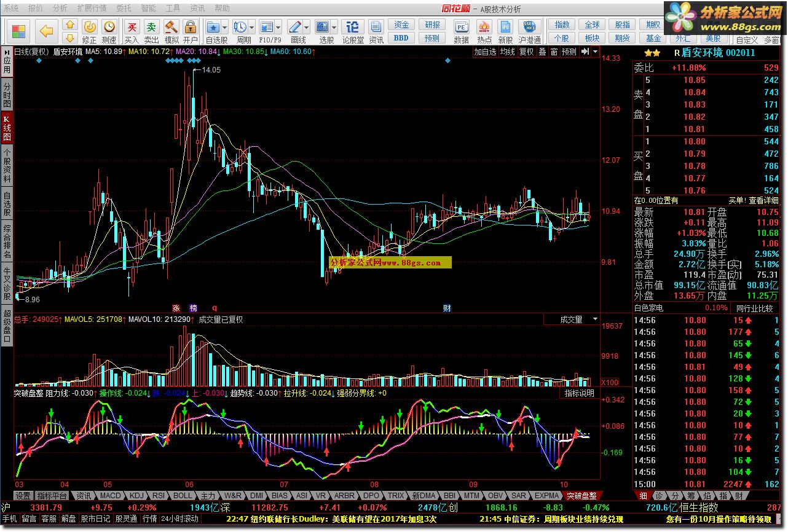Image resolution: width=788 pixels, height=532 pixels.
Task: Open the 设置 tab at chart bottom
Action: 23,495
